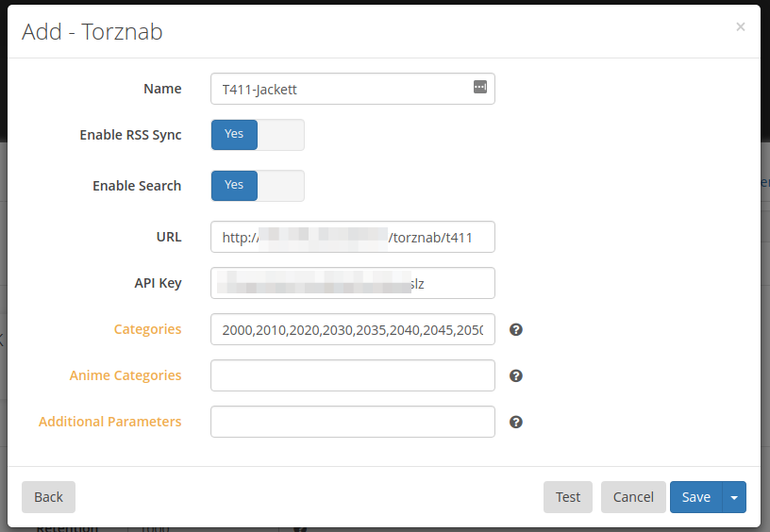
Task: Click the Enable Search label
Action: (137, 186)
